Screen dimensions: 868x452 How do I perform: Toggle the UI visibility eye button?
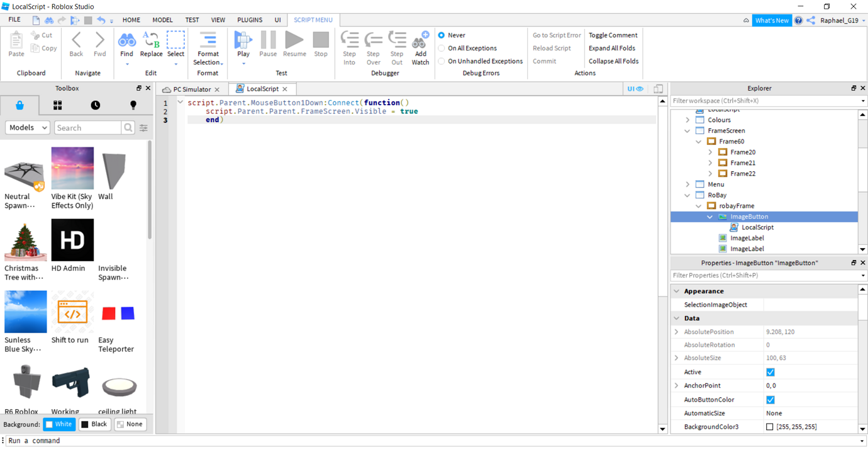[x=635, y=89]
